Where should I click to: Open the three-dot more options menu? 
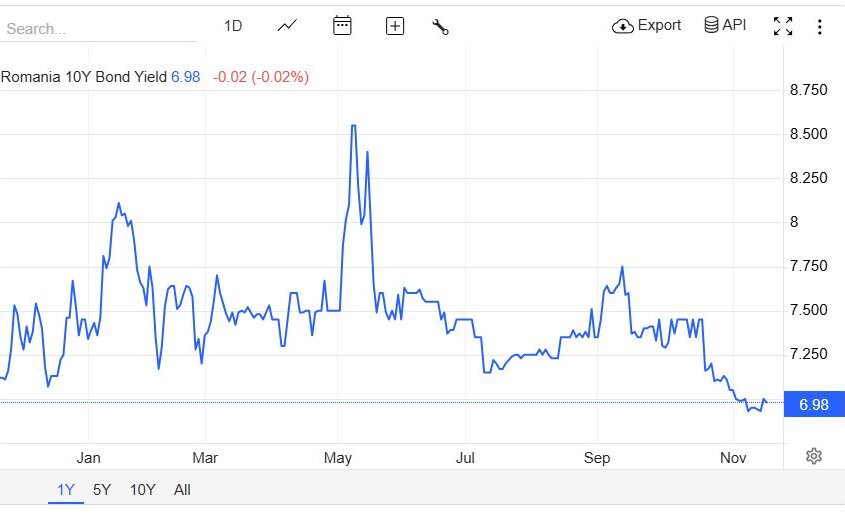[820, 27]
